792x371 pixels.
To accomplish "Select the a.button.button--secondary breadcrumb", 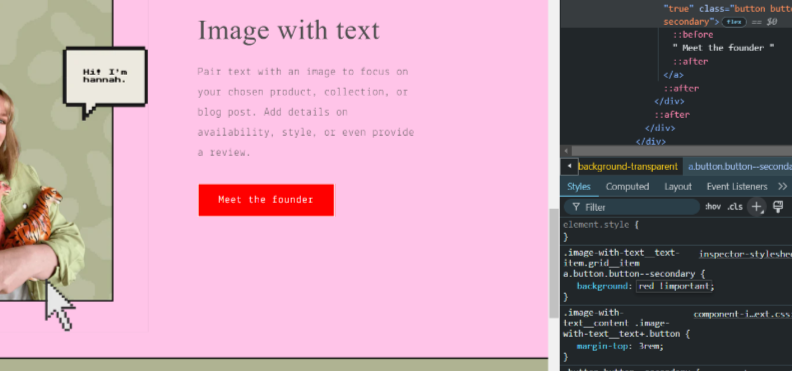I will (737, 167).
